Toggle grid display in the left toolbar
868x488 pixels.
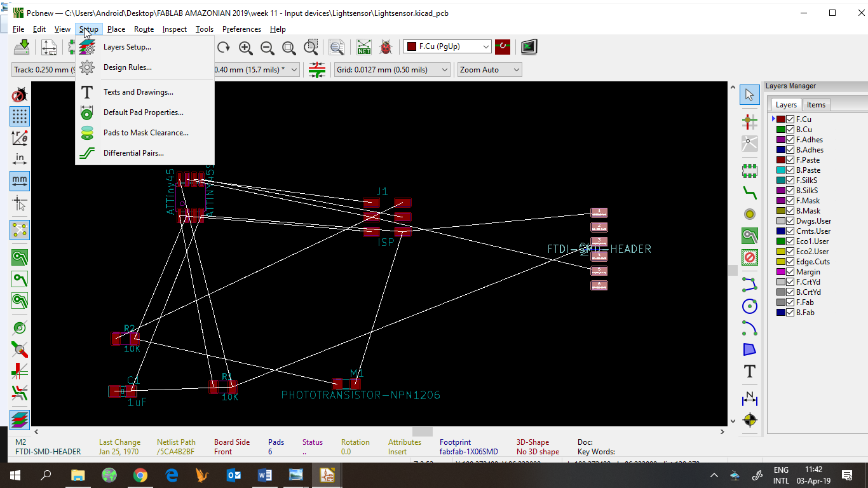20,116
